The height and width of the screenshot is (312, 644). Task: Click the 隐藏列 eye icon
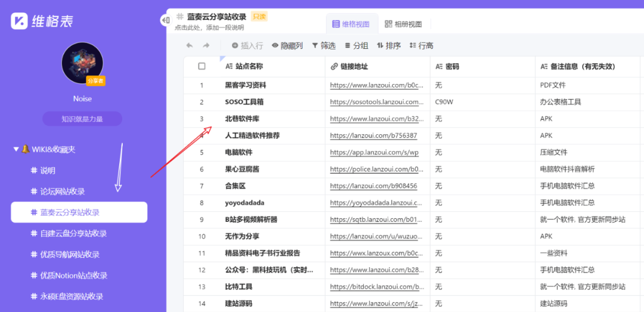[x=275, y=45]
